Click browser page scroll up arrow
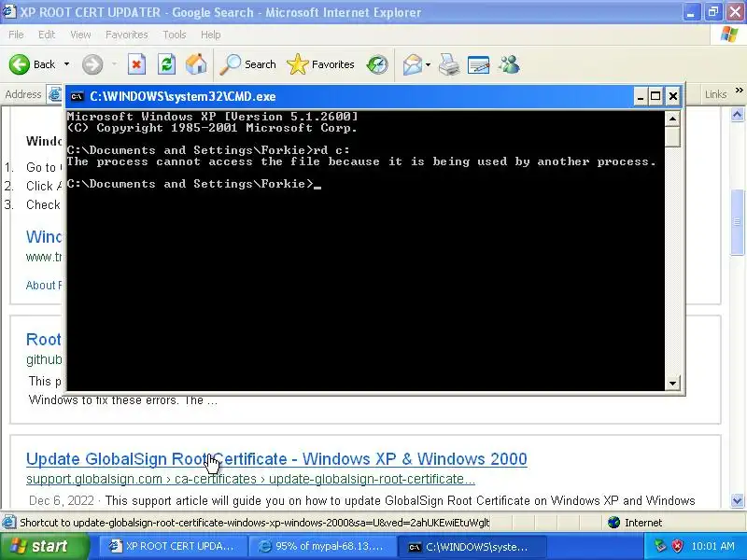747x560 pixels. [737, 114]
